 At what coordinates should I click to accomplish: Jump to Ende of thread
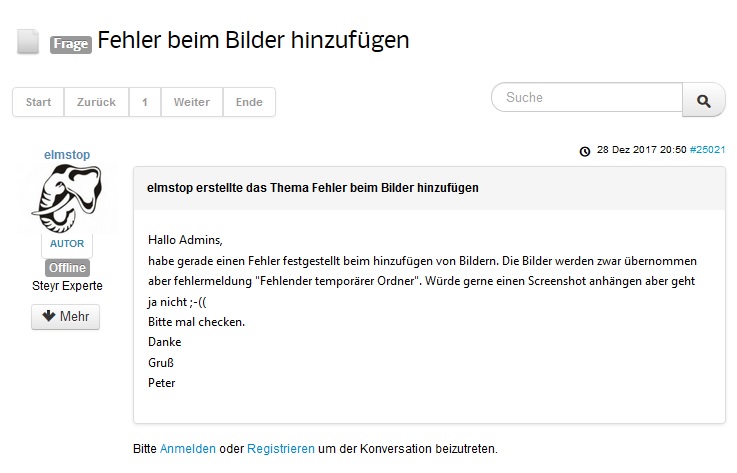point(249,102)
